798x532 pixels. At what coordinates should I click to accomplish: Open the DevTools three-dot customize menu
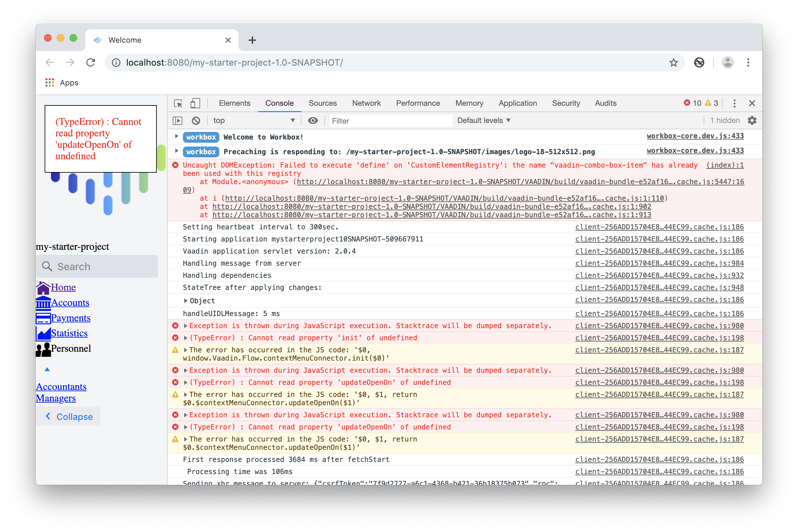click(x=734, y=103)
